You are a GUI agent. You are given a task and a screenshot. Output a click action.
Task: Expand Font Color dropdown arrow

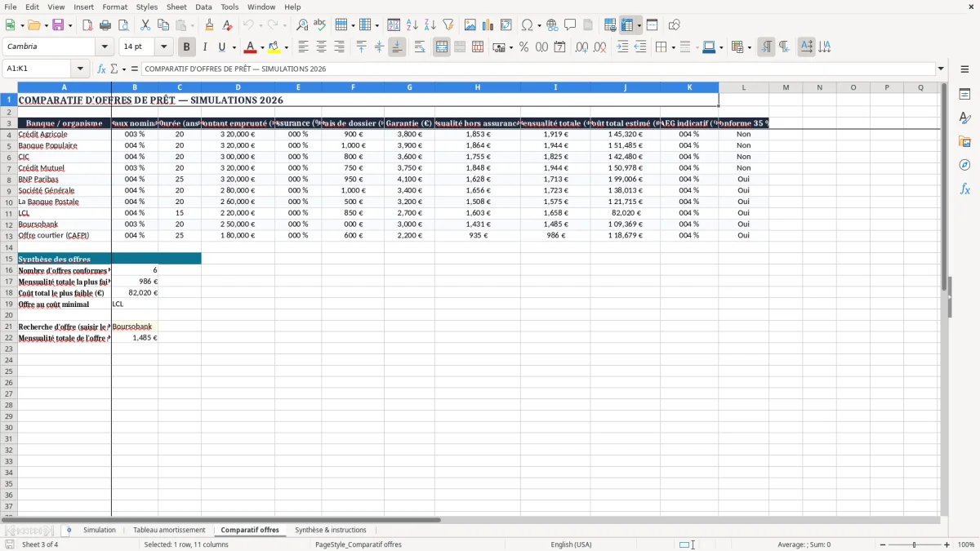click(x=262, y=47)
